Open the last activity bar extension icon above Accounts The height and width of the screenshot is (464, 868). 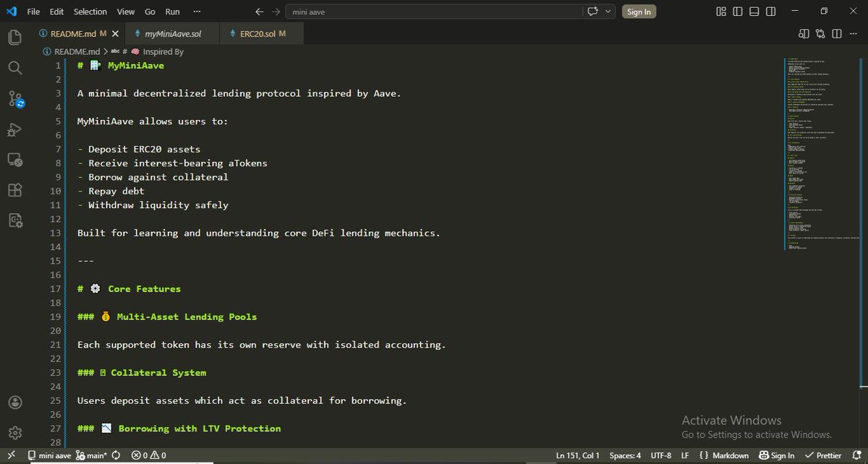tap(15, 220)
